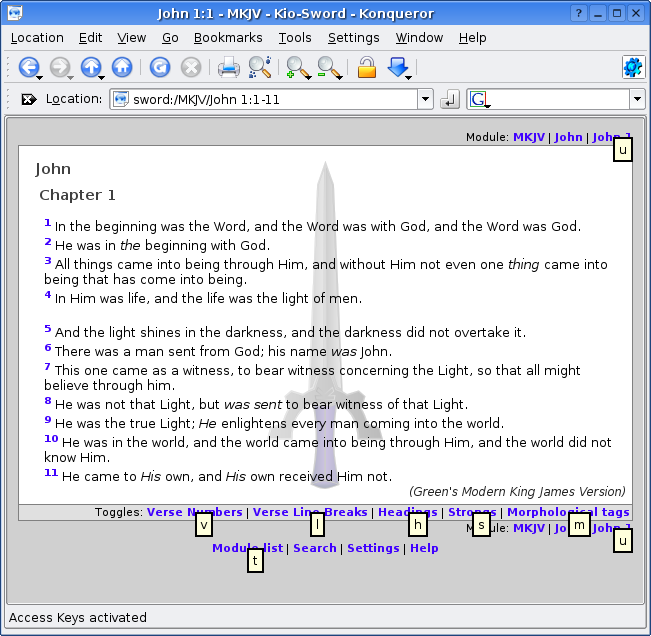Open download arrow button dropdown
Viewport: 651px width, 636px height.
[x=409, y=77]
